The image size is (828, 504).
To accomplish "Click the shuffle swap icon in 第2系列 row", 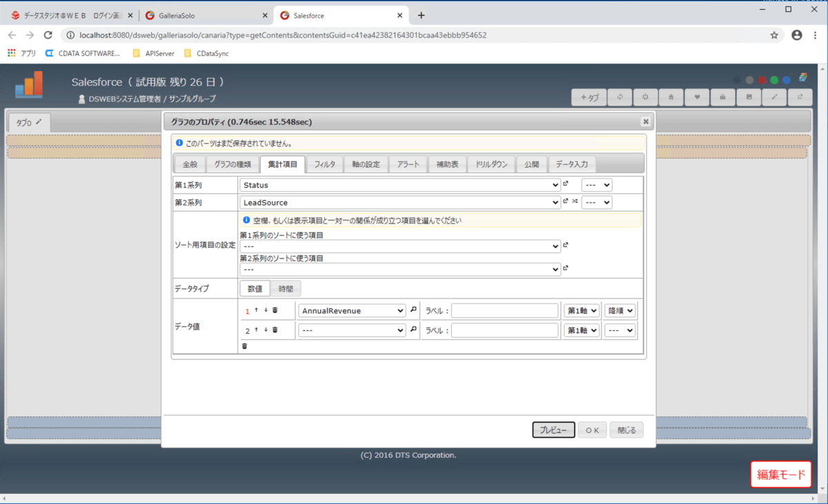I will (575, 201).
